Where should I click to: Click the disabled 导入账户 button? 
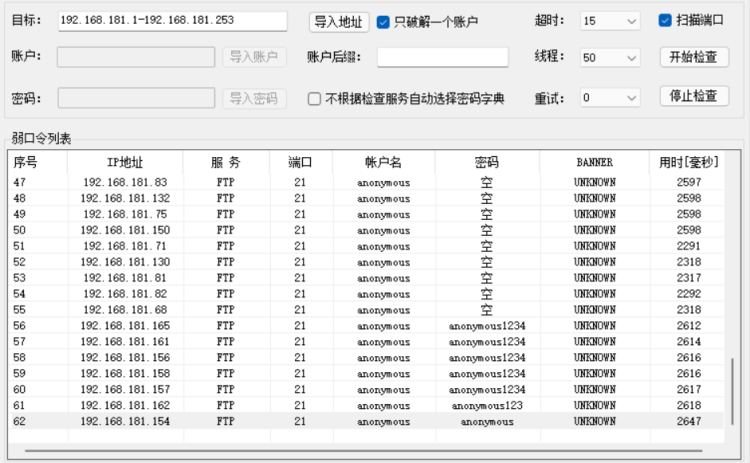coord(254,57)
